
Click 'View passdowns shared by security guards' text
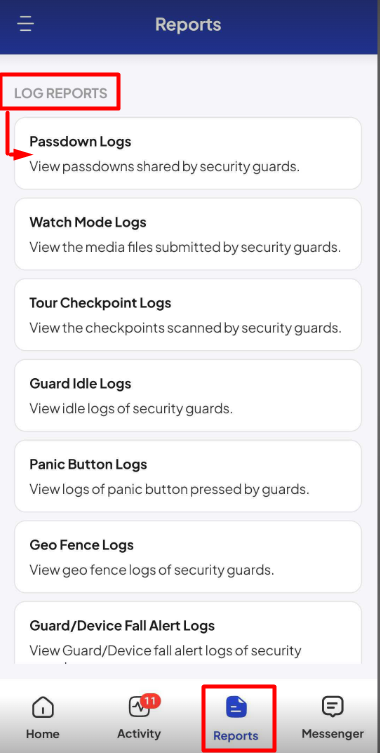[165, 167]
